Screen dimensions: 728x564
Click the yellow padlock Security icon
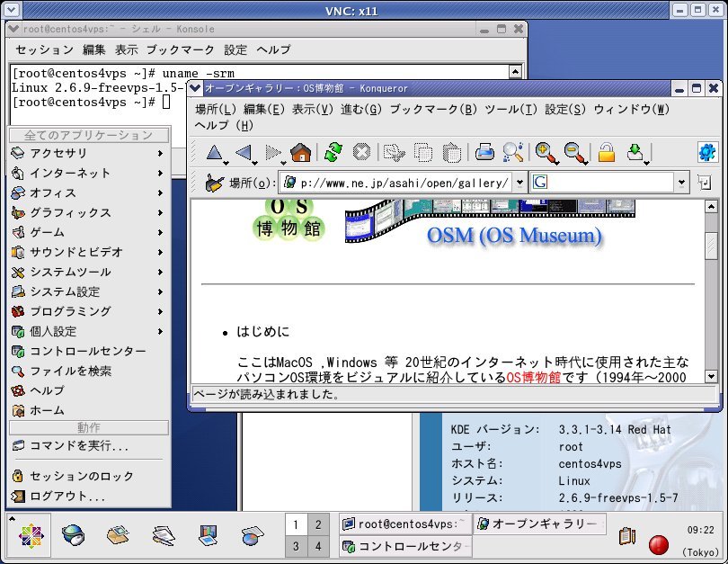point(607,152)
